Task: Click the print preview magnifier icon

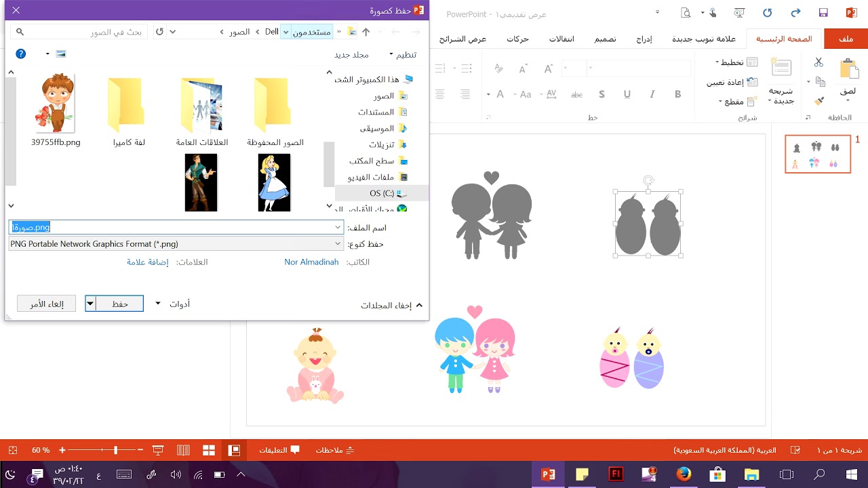Action: [x=686, y=13]
